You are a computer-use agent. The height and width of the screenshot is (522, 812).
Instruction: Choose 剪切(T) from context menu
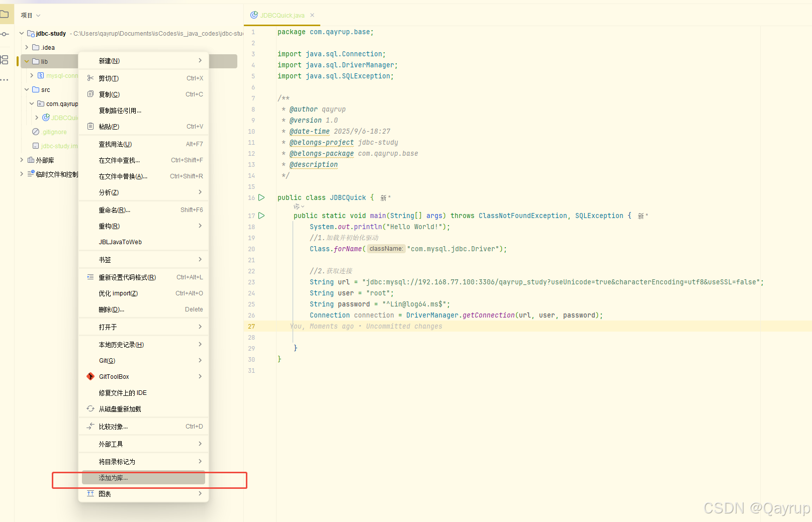tap(144, 78)
